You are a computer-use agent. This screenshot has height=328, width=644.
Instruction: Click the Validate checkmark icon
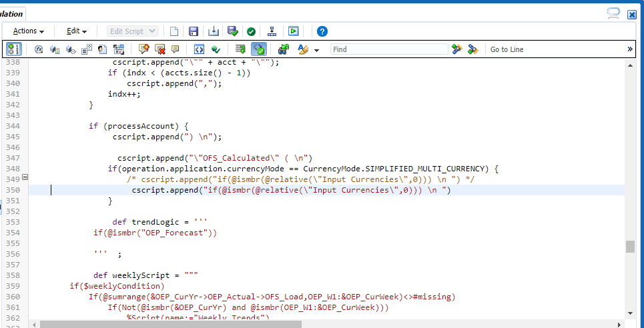251,31
